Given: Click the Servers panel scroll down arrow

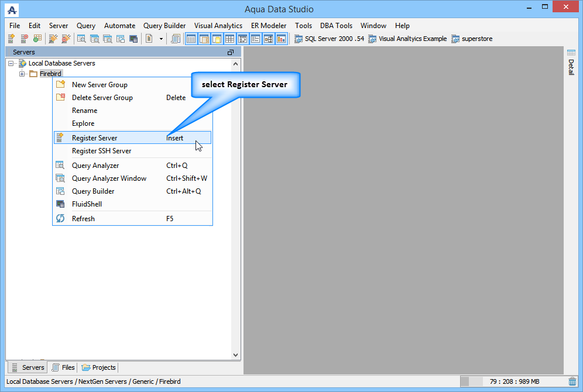Looking at the screenshot, I should tap(236, 355).
